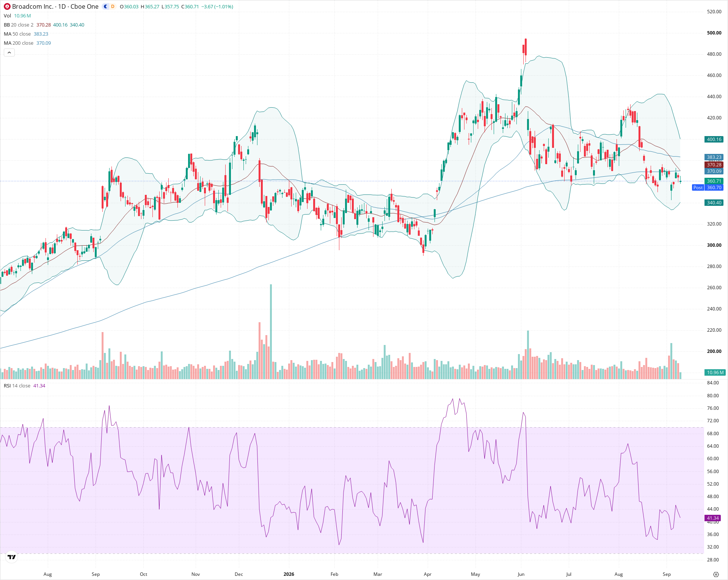Select the MA 200 close legend

(x=19, y=43)
